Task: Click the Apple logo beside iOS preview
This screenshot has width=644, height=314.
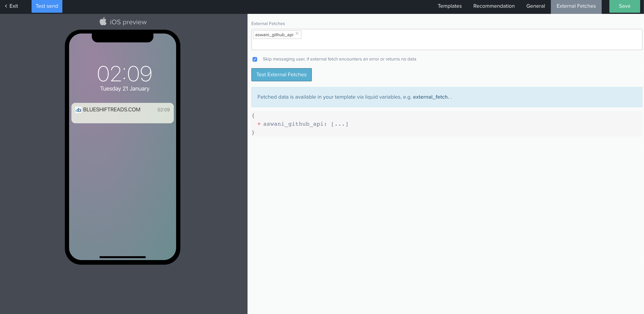Action: [x=103, y=22]
